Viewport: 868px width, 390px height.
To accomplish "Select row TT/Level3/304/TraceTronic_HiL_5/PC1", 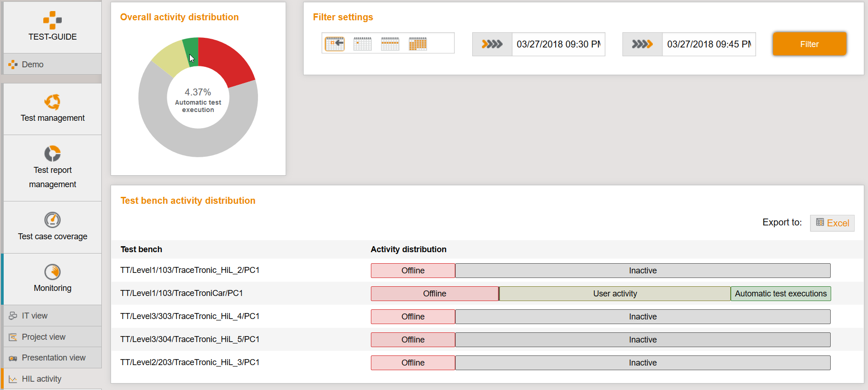I will coord(487,339).
